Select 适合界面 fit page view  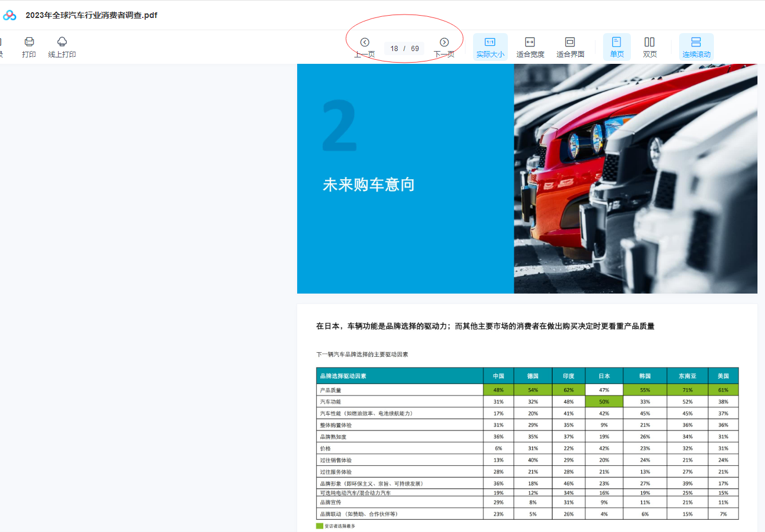570,47
